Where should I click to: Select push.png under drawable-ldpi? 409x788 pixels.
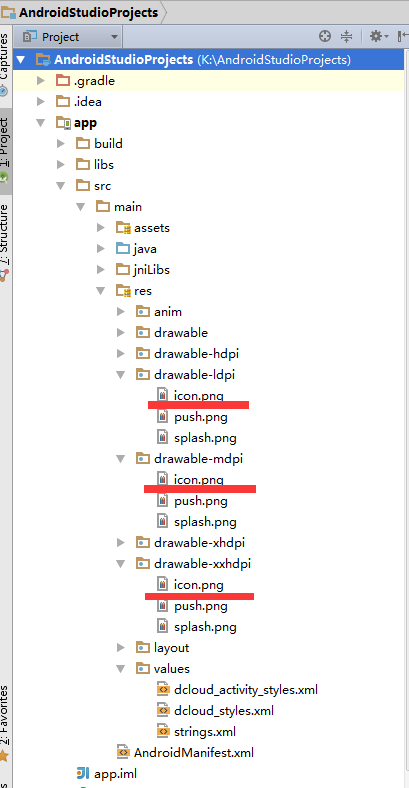[x=200, y=417]
